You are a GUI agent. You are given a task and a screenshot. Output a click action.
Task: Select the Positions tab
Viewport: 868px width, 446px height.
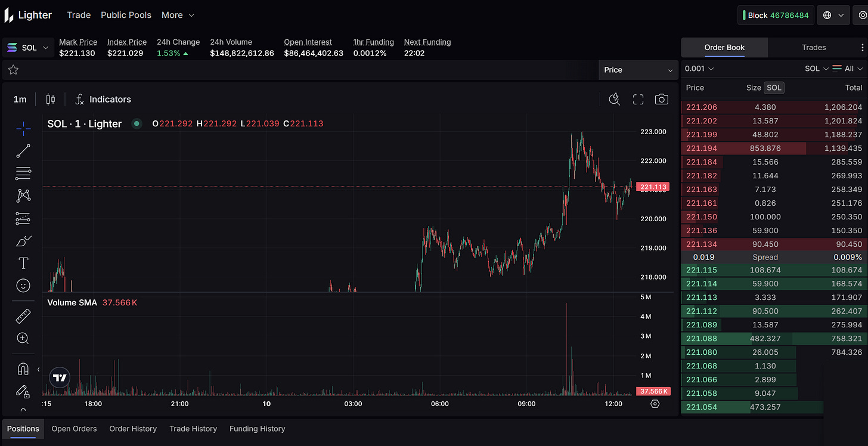(23, 429)
